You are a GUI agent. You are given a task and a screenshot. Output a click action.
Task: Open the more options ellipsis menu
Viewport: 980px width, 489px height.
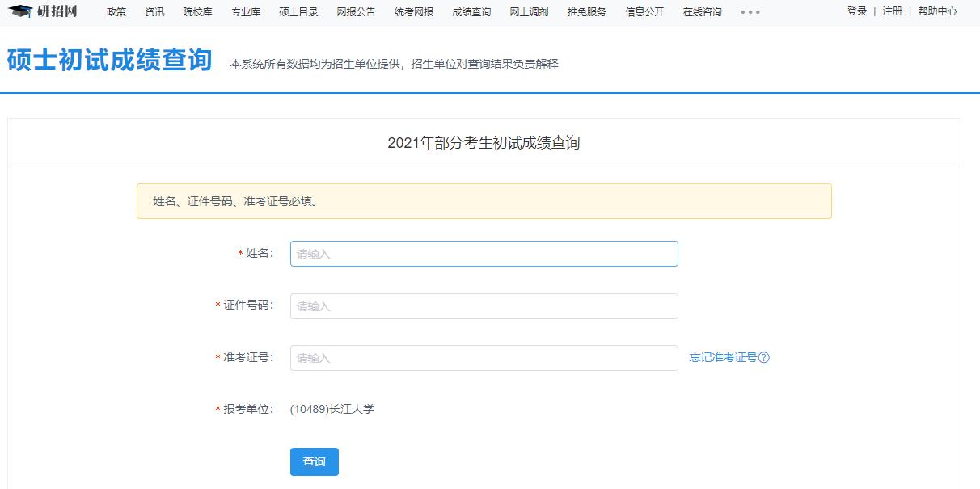(x=751, y=12)
